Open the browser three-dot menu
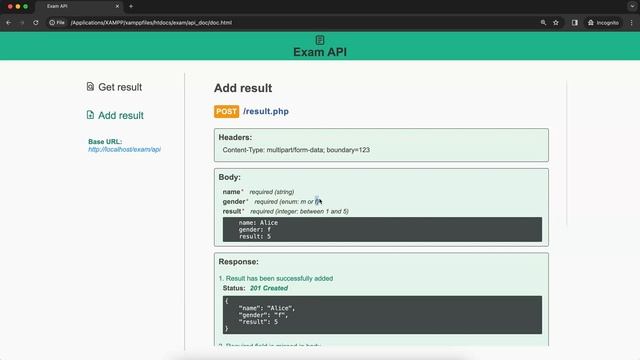 click(631, 23)
